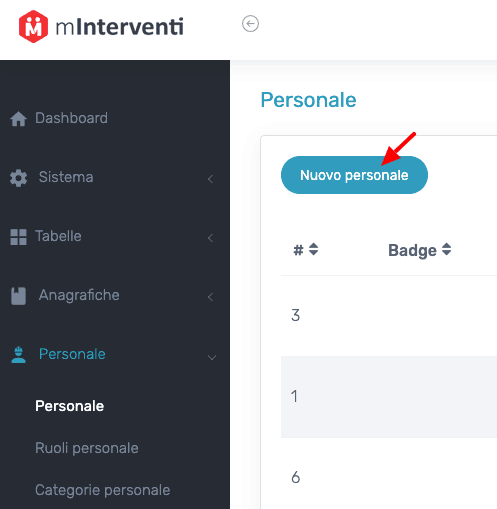497x509 pixels.
Task: Open the Ruoli personale submenu item
Action: 87,448
